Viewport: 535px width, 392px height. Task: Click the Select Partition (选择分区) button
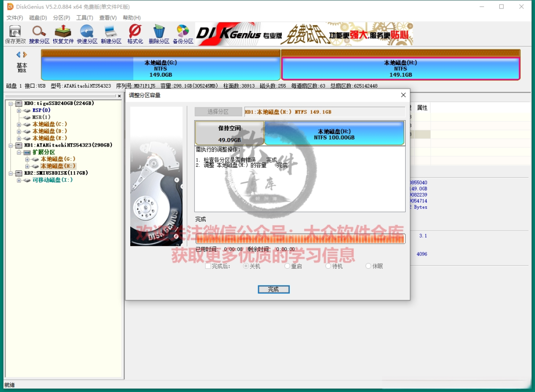click(x=218, y=112)
